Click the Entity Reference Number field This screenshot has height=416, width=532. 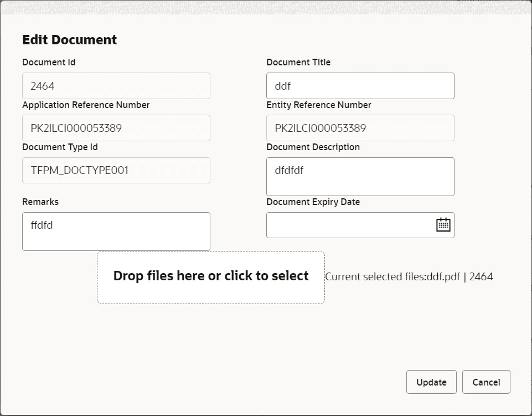coord(360,128)
